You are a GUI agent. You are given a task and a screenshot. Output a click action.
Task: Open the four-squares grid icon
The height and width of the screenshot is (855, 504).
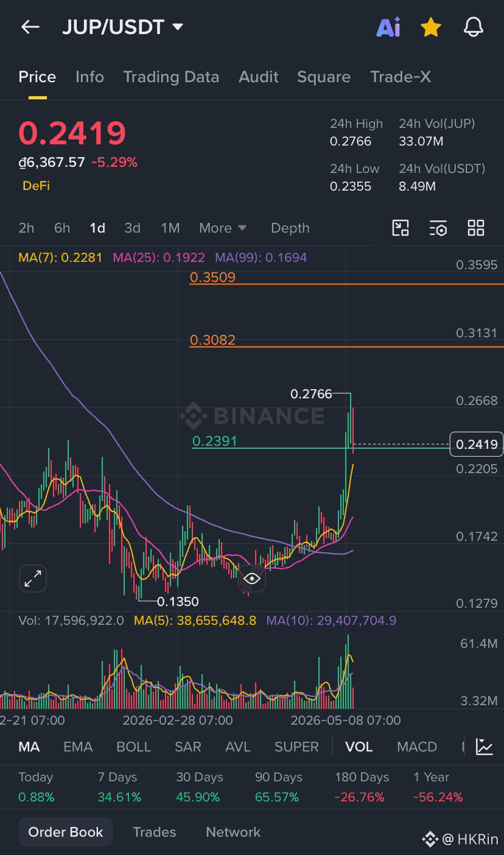[476, 228]
